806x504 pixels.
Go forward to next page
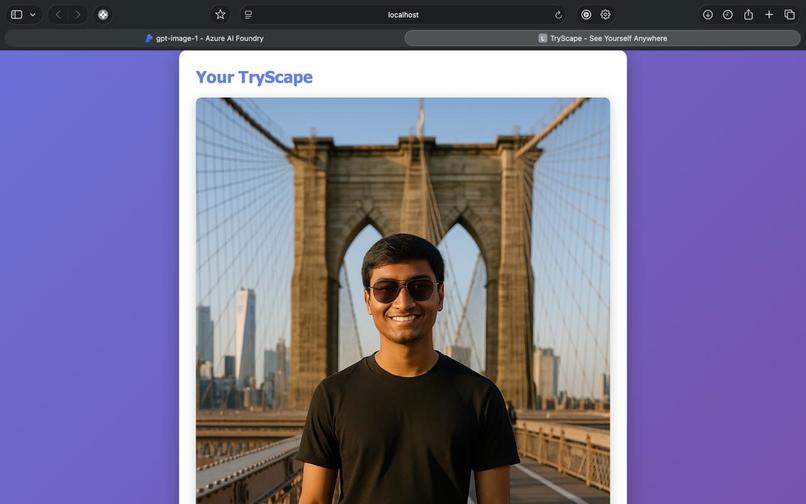(78, 14)
